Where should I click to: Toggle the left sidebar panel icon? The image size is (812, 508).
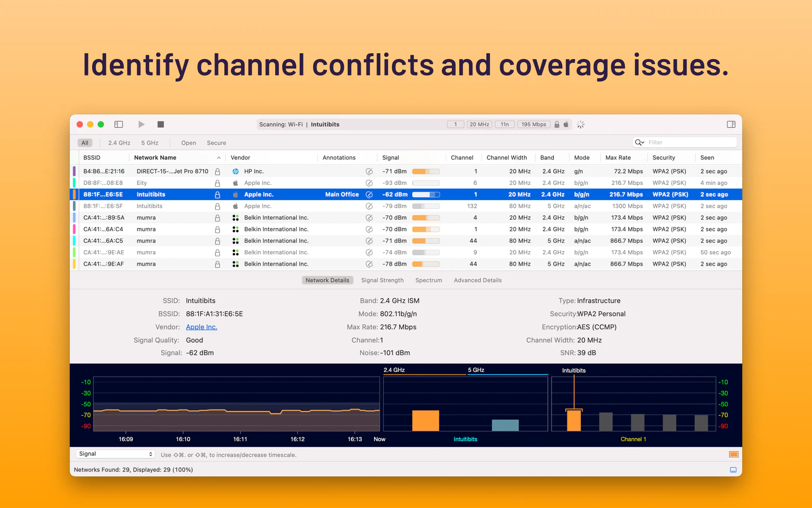pos(119,125)
